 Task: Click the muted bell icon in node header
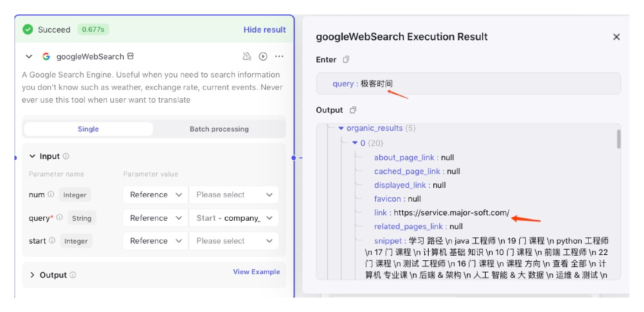(x=247, y=56)
